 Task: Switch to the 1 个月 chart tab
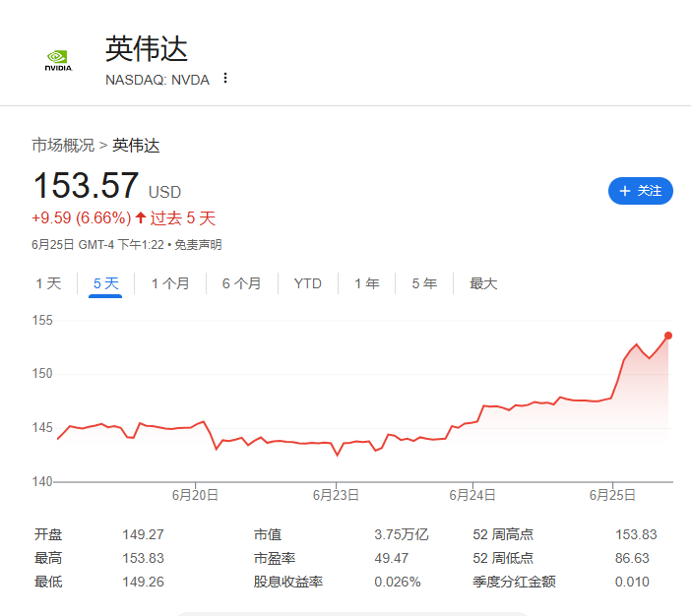pos(170,283)
